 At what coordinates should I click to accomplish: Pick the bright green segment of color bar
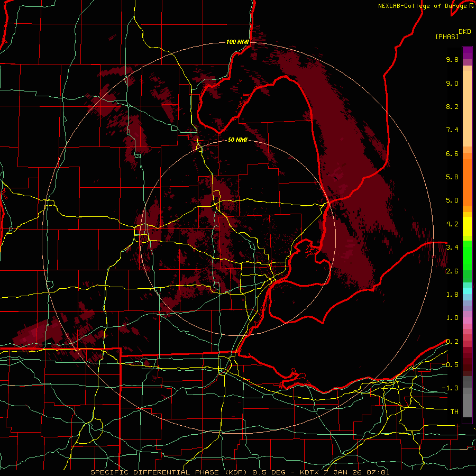coord(467,255)
